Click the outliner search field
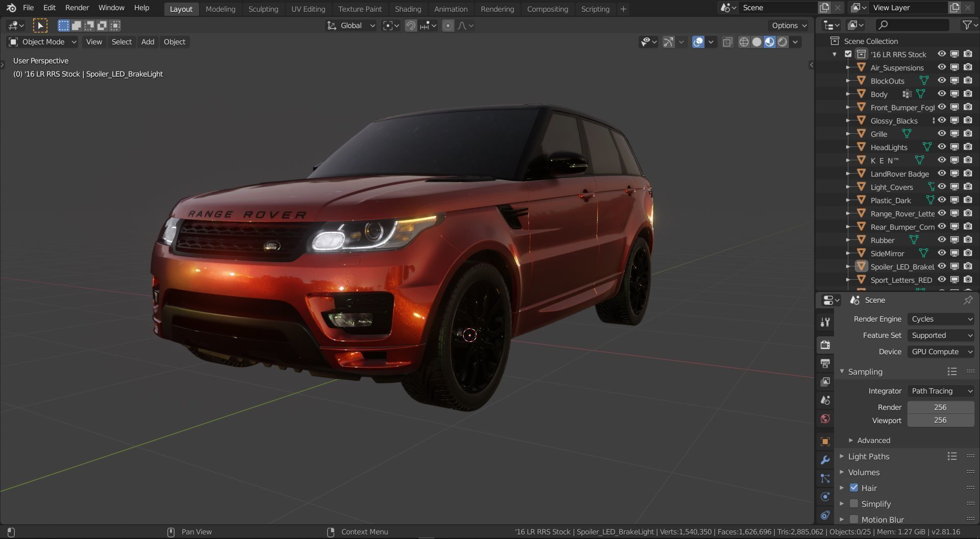 pyautogui.click(x=913, y=25)
